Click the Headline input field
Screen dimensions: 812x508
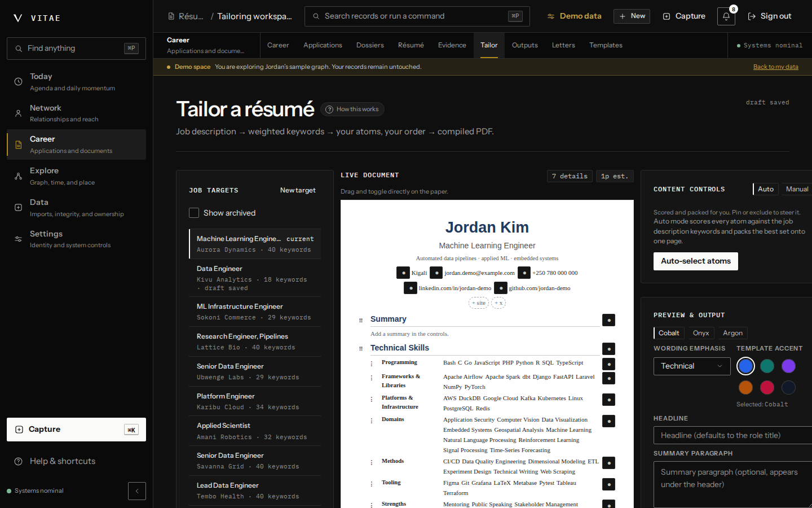point(732,435)
